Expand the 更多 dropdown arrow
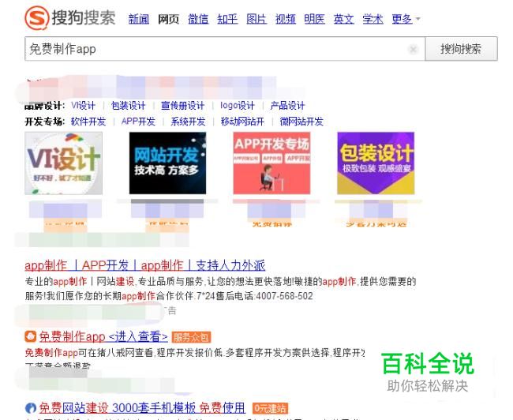 (418, 19)
